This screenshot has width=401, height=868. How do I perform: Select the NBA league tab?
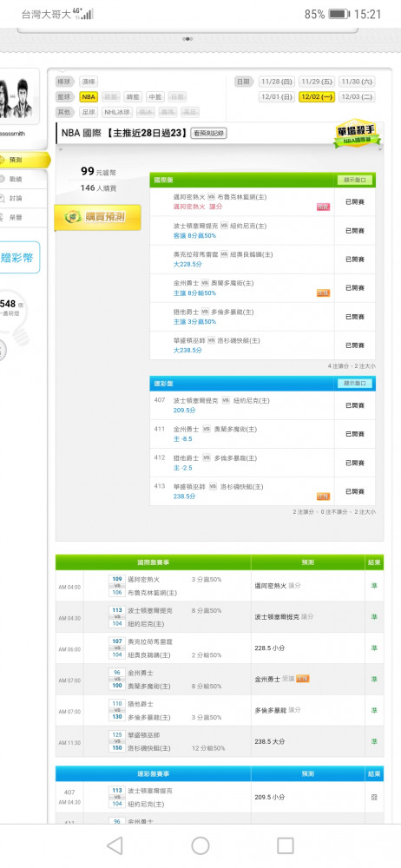(x=89, y=97)
